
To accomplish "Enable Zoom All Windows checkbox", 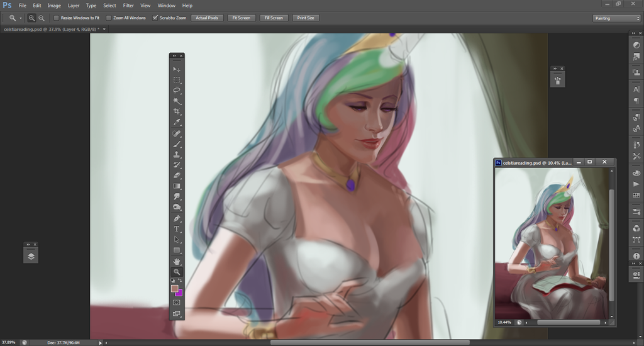I will (108, 18).
